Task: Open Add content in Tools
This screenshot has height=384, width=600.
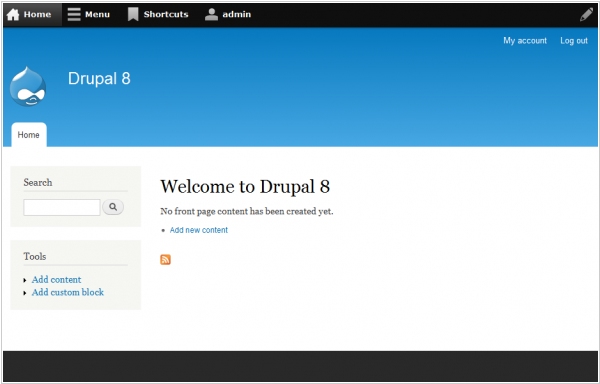Action: coord(56,280)
